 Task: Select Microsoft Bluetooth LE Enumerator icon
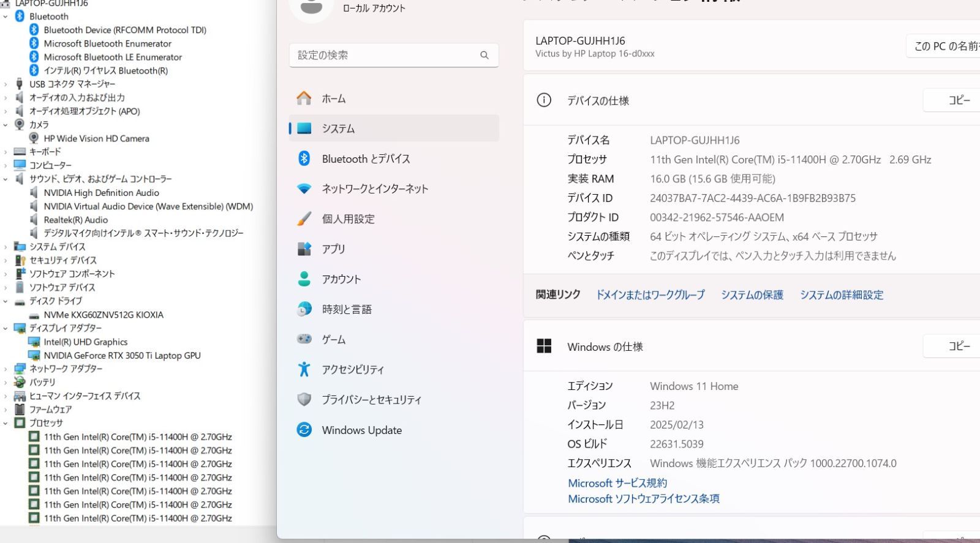pos(34,56)
